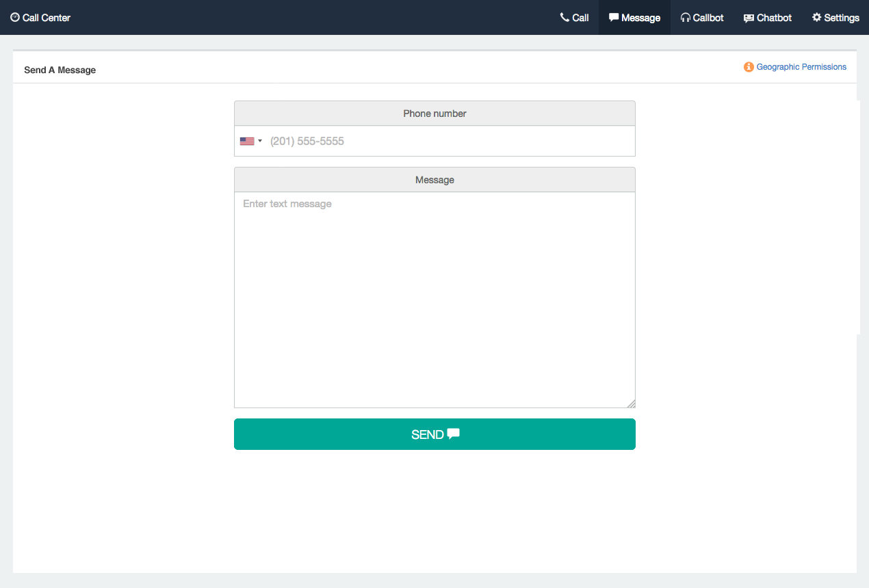
Task: Click the chat icon beside Chatbot
Action: [747, 17]
